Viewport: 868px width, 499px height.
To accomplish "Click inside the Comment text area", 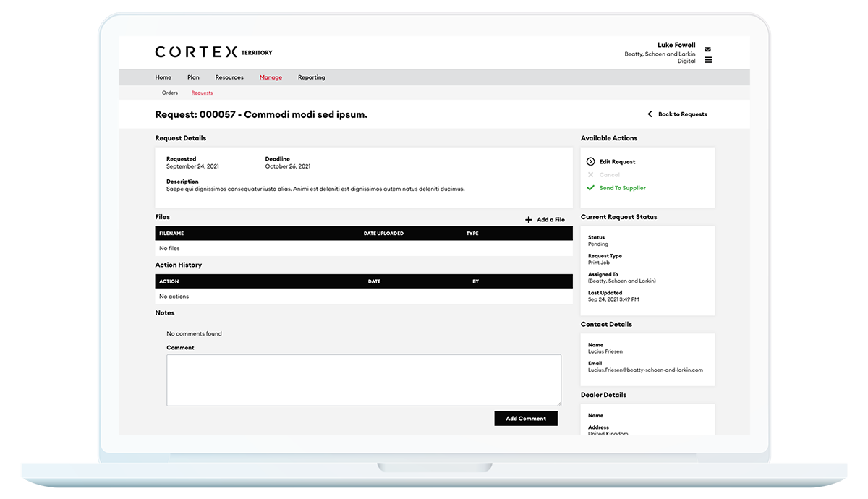I will [364, 380].
